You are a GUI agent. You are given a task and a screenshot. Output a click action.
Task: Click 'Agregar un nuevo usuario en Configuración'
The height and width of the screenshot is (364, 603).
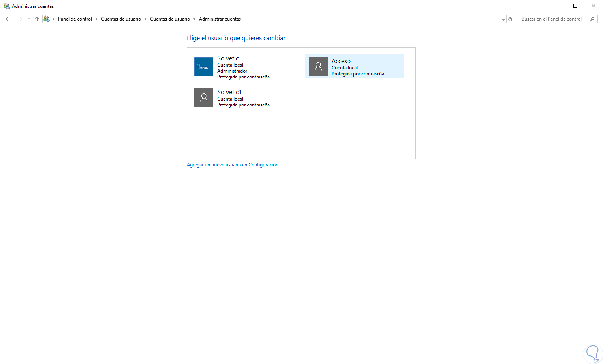(x=233, y=165)
